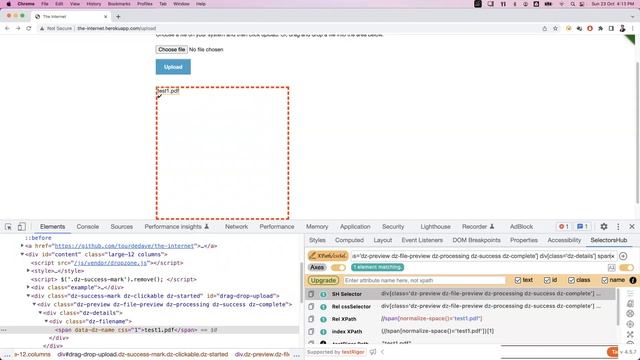This screenshot has width=640, height=360.
Task: Select the inspect element picker icon
Action: coord(8,227)
